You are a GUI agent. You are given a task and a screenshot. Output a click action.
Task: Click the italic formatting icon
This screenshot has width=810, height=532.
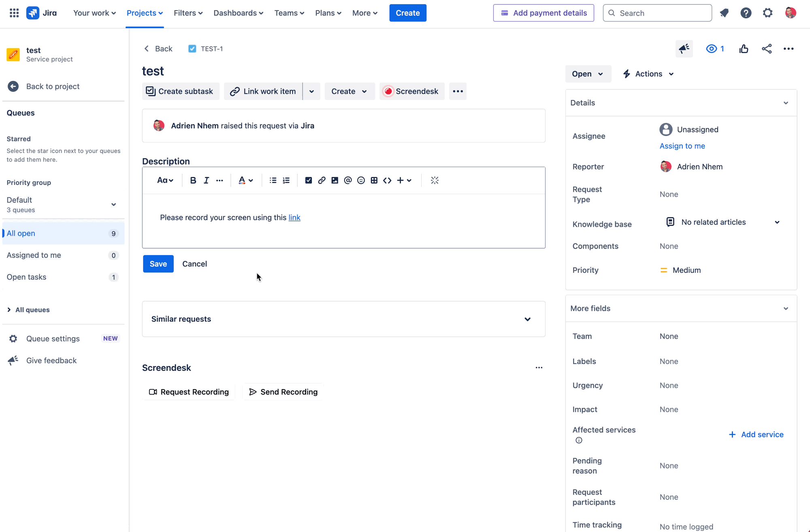point(206,181)
